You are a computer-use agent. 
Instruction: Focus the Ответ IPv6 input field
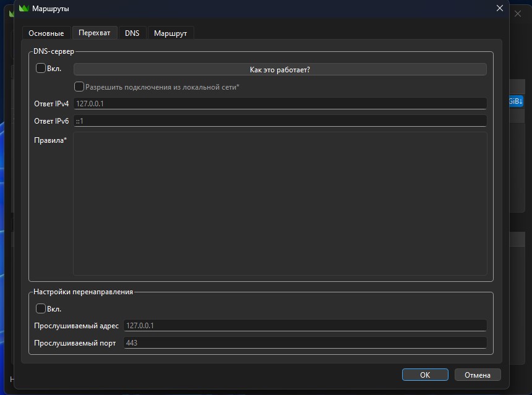pos(280,121)
